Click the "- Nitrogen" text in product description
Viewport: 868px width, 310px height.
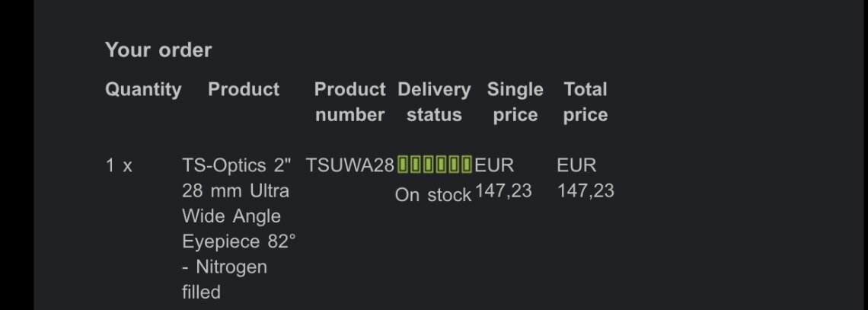pyautogui.click(x=225, y=267)
